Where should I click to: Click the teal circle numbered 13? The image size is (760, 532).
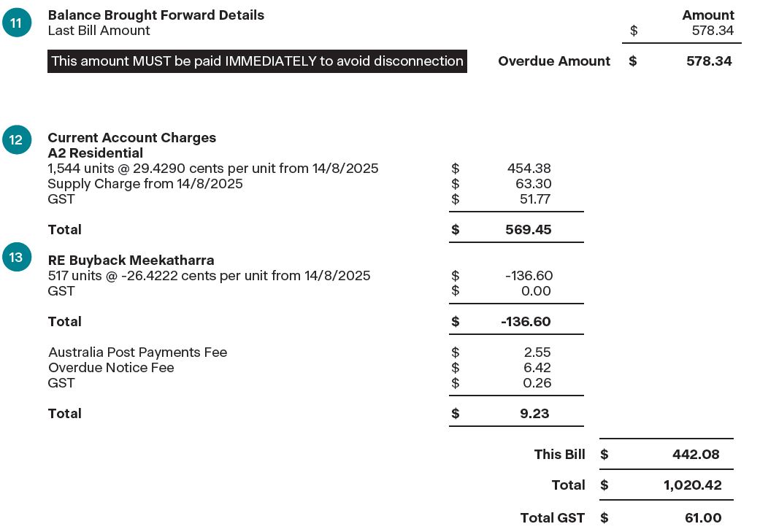coord(16,258)
